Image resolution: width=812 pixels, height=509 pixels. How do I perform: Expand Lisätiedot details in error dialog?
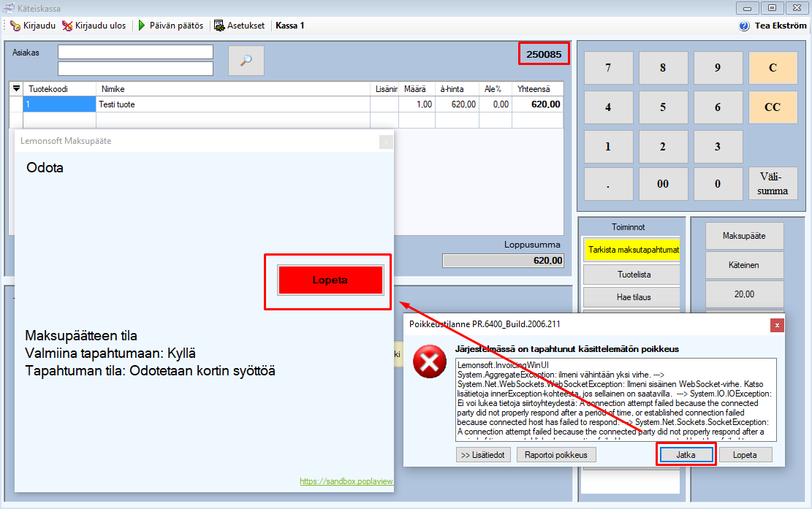[482, 454]
